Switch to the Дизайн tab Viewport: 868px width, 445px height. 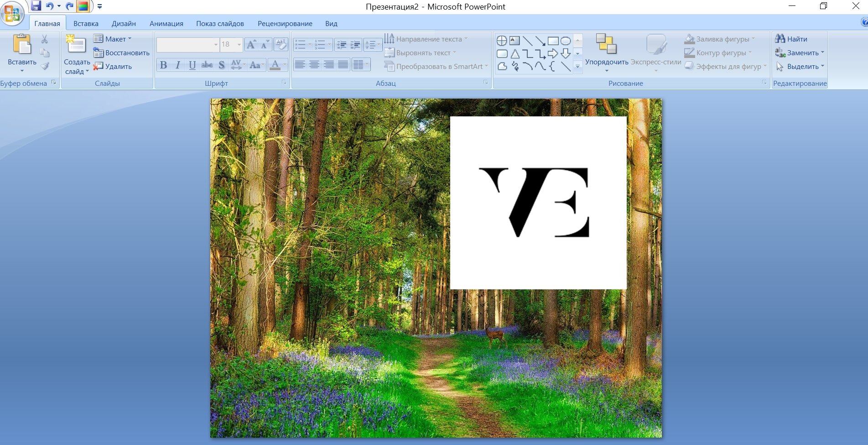124,23
